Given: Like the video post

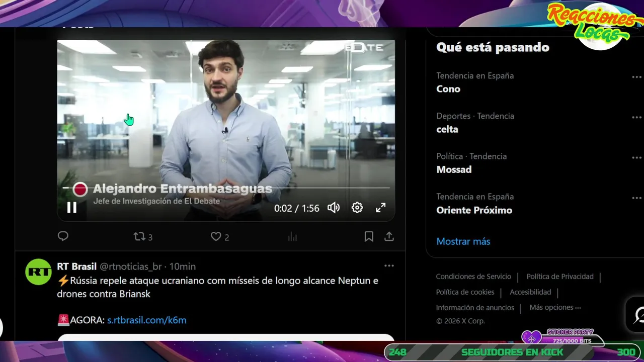Looking at the screenshot, I should tap(220, 237).
